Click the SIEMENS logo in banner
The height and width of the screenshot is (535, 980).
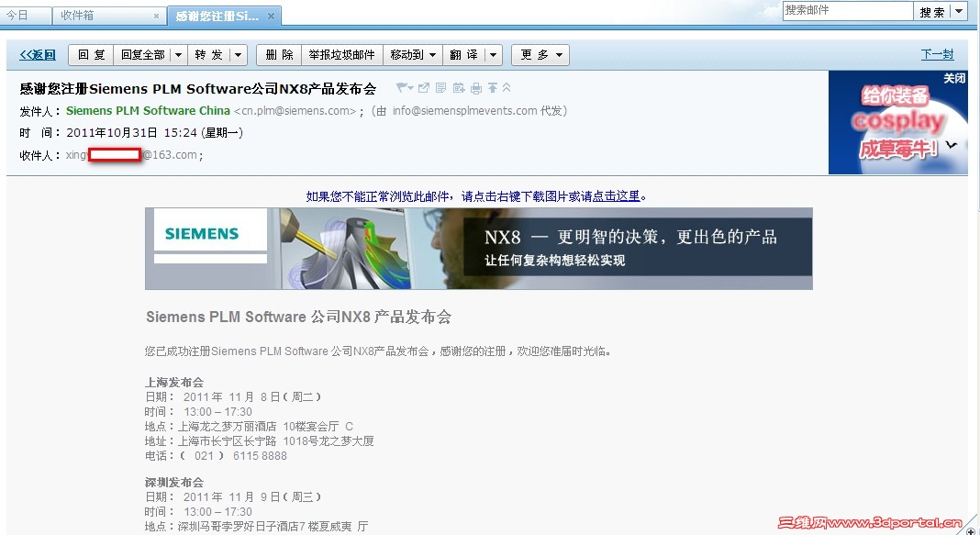(202, 234)
